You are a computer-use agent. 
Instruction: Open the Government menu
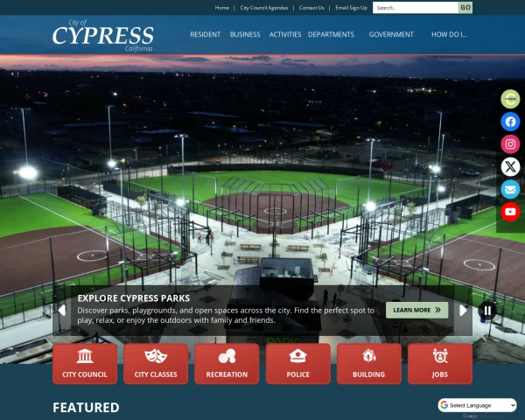click(x=391, y=34)
